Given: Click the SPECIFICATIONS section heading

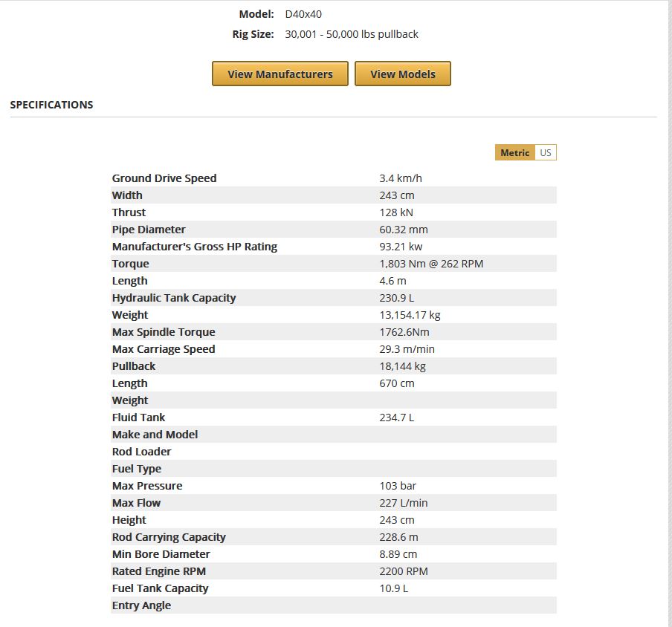Looking at the screenshot, I should (x=51, y=105).
